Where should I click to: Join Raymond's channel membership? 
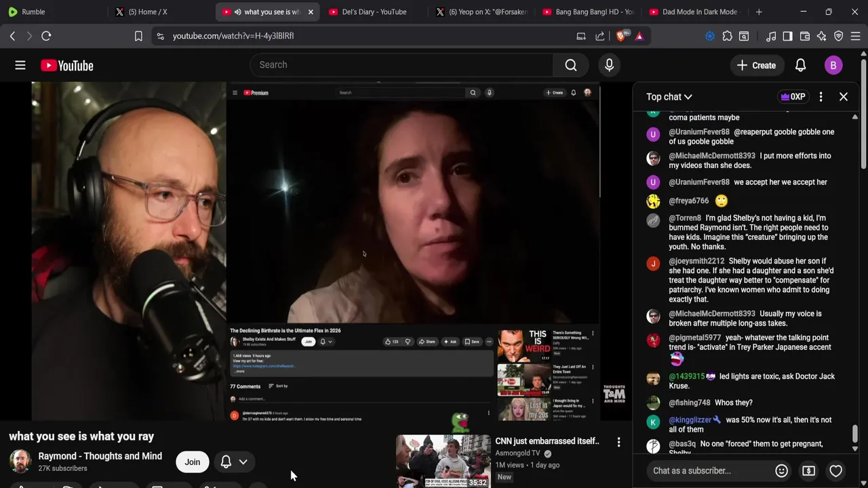(193, 462)
